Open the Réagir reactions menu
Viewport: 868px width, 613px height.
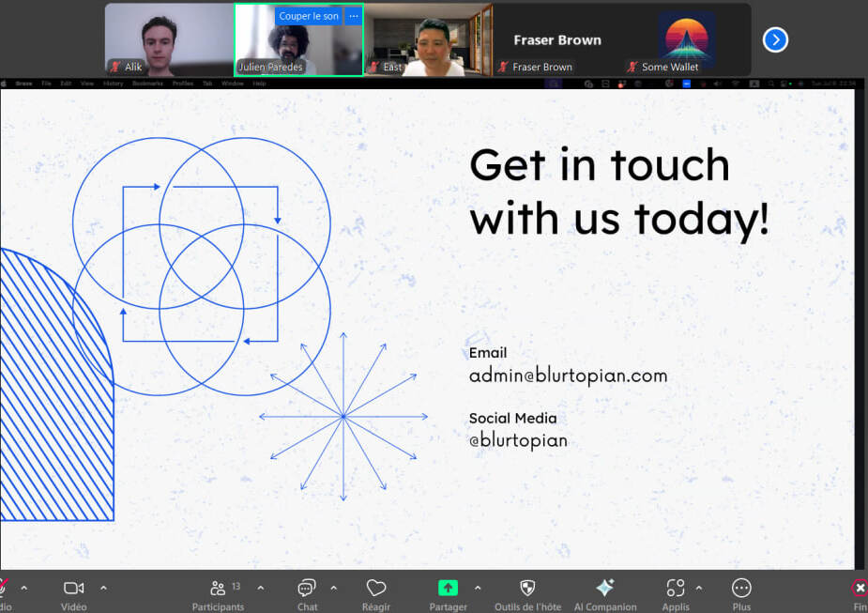tap(376, 595)
